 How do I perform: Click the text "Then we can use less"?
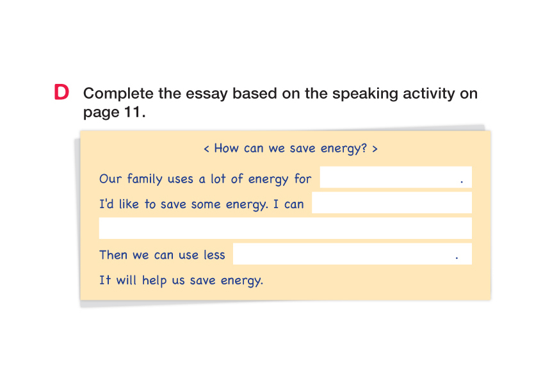tap(162, 255)
